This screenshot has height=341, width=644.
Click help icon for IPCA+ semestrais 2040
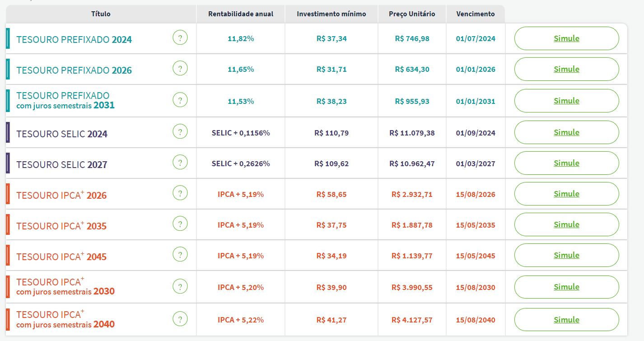pos(180,319)
